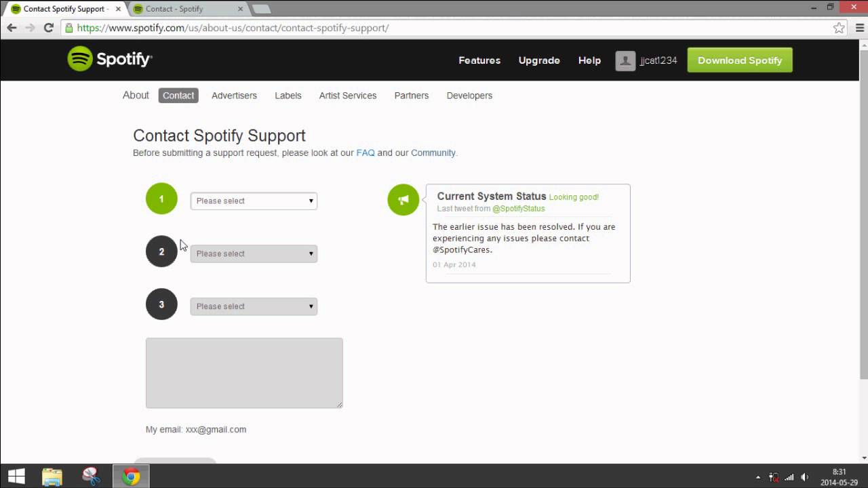Open the third 'Please select' dropdown
Screen dimensions: 868x488
[254, 306]
